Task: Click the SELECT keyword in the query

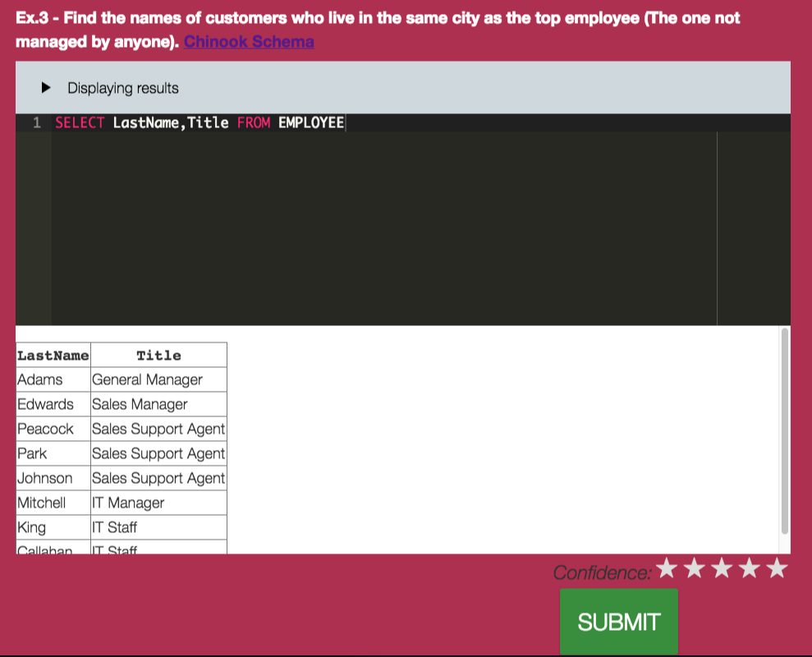Action: [x=80, y=123]
